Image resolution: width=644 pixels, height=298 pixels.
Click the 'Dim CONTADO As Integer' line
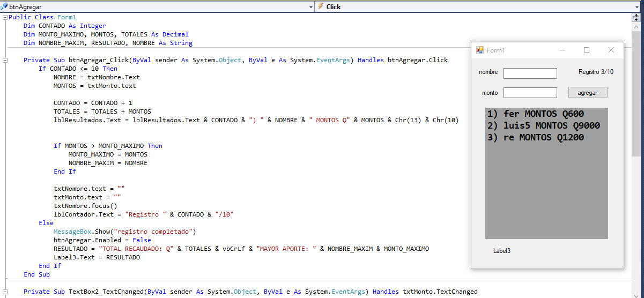point(65,26)
